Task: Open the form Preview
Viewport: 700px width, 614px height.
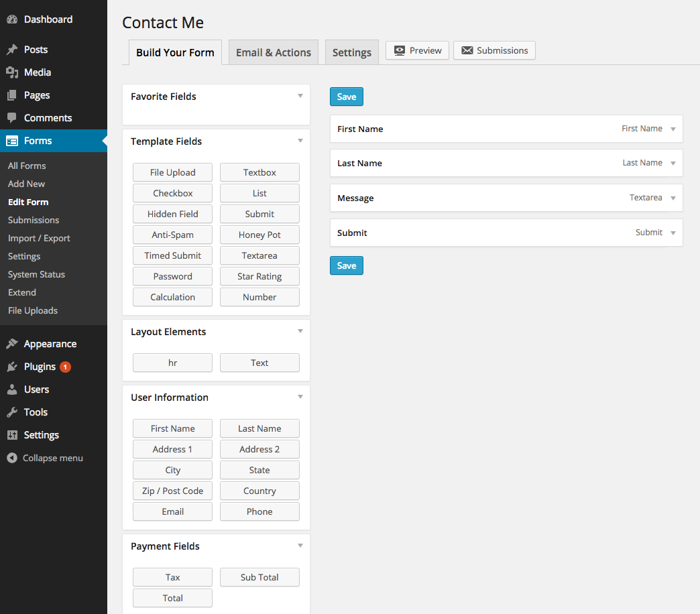Action: click(x=417, y=50)
